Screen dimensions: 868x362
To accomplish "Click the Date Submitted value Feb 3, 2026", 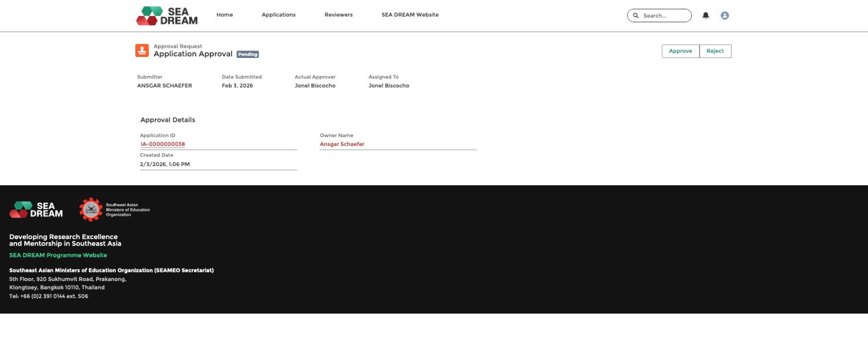I will (x=238, y=86).
